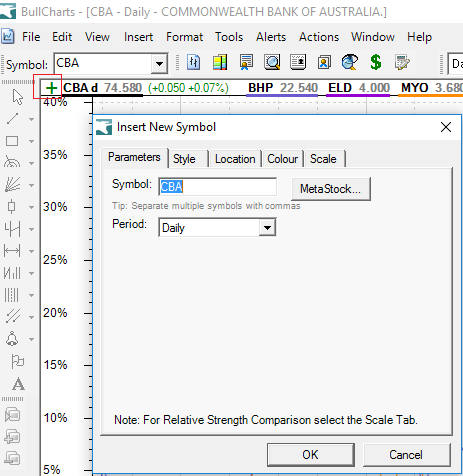Select the Fibonacci fan lines tool
The height and width of the screenshot is (476, 463).
click(x=12, y=184)
